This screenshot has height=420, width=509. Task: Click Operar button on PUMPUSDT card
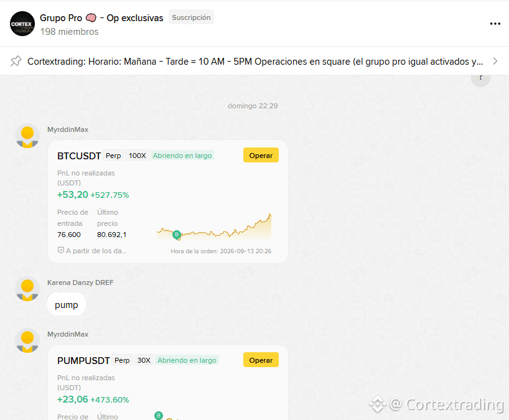[261, 360]
